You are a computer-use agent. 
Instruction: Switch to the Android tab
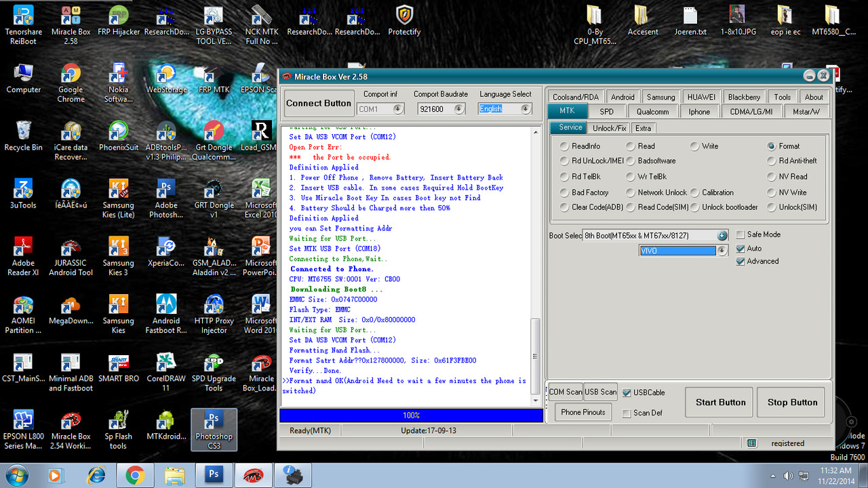click(623, 97)
